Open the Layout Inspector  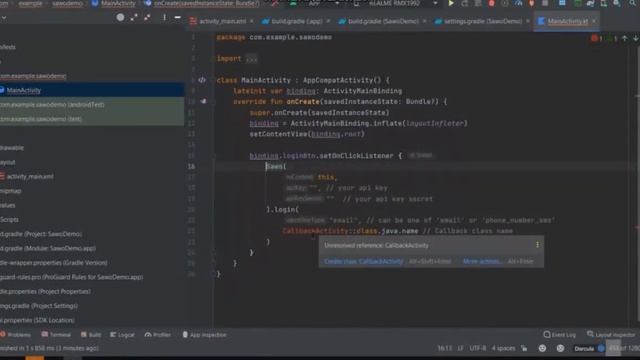612,335
